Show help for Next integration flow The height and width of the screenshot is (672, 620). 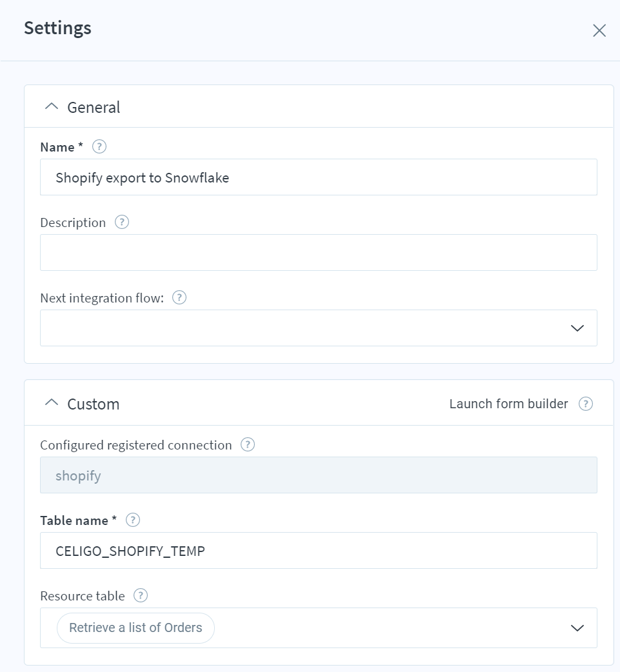click(x=179, y=297)
